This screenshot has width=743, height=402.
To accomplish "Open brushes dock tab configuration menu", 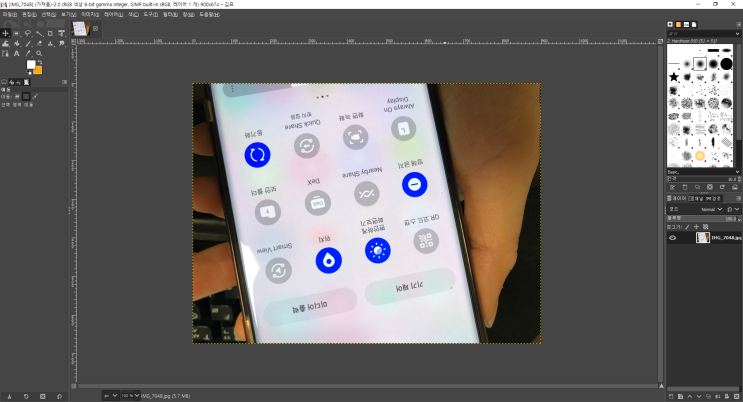I will 738,24.
